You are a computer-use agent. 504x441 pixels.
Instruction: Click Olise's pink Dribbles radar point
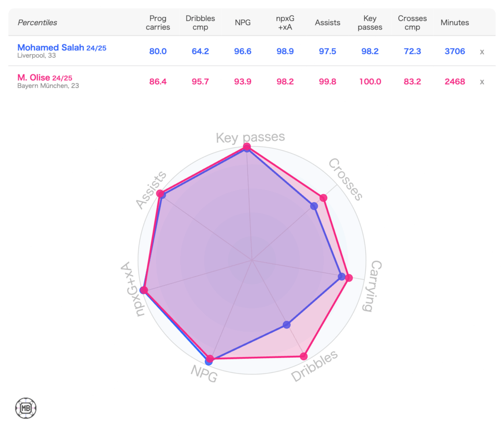pos(304,356)
